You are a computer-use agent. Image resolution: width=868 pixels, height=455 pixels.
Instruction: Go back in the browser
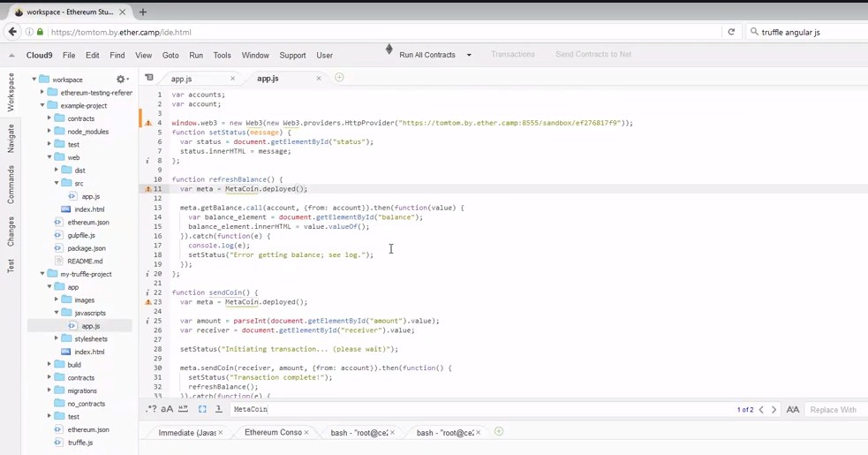(x=12, y=32)
